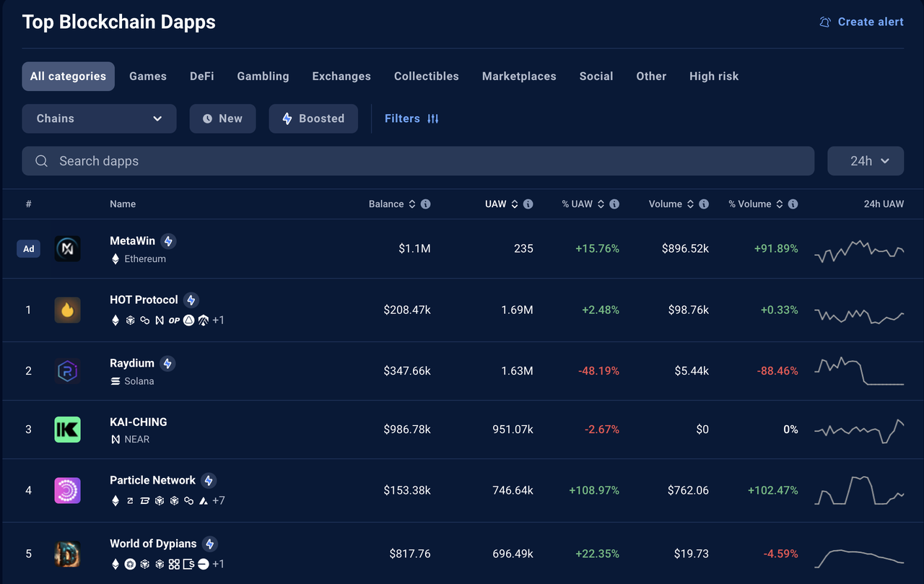Open the KAI-CHING name link
Screen dimensions: 924x584
click(x=139, y=422)
